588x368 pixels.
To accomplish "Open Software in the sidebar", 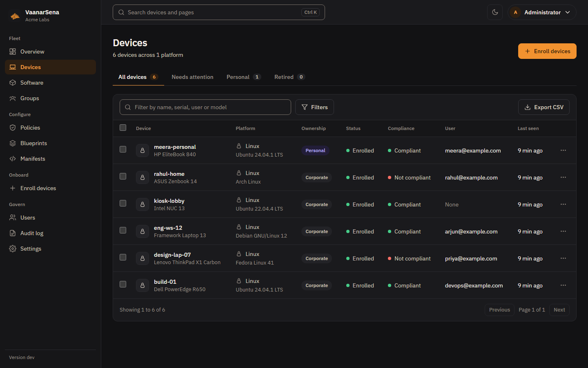I will (50, 83).
